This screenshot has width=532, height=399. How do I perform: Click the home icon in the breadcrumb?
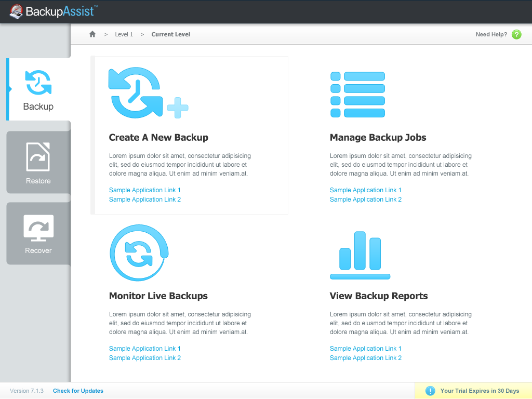point(92,34)
